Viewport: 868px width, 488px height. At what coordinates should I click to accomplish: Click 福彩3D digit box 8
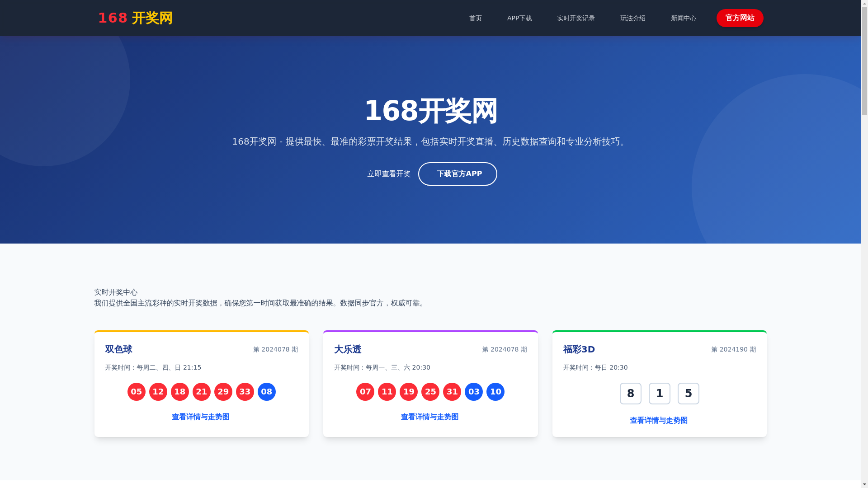631,394
